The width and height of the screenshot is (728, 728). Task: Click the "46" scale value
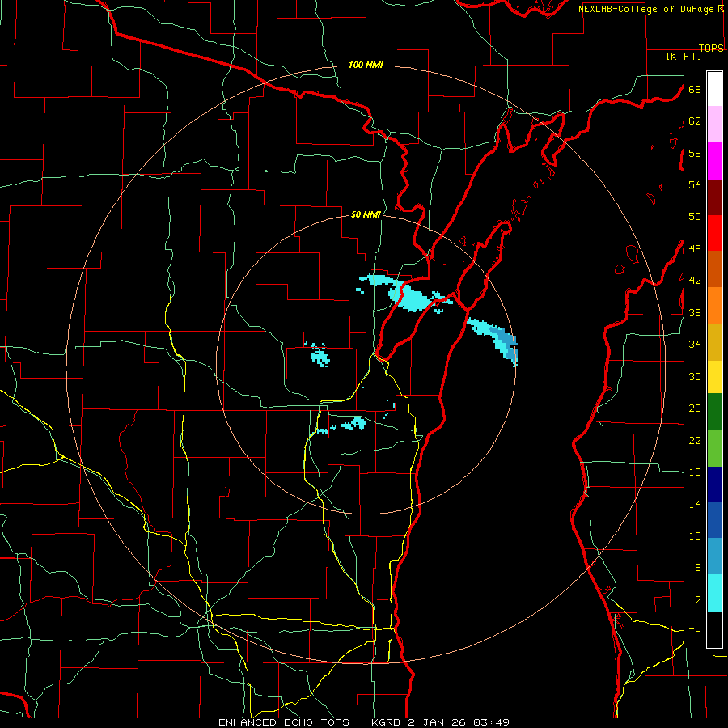click(x=695, y=249)
